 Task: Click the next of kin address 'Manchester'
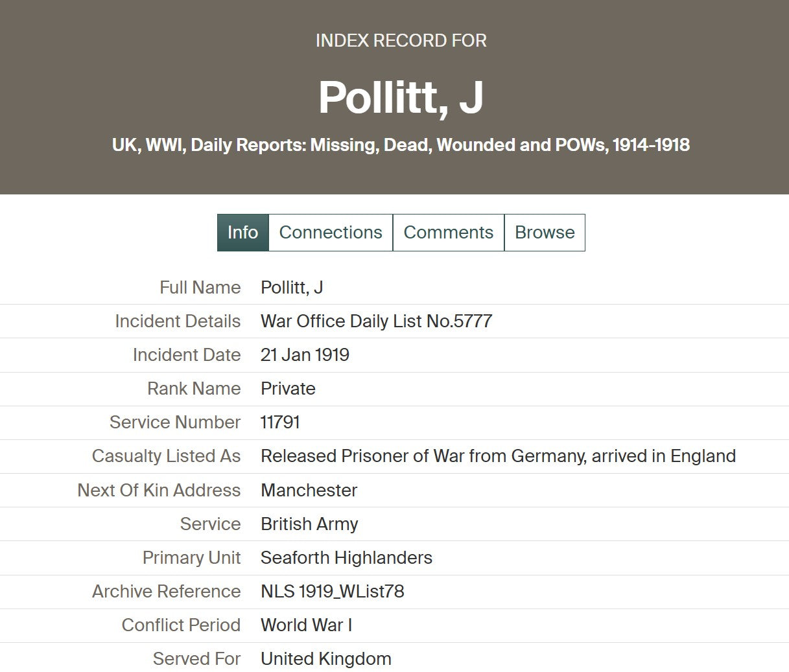pos(309,491)
